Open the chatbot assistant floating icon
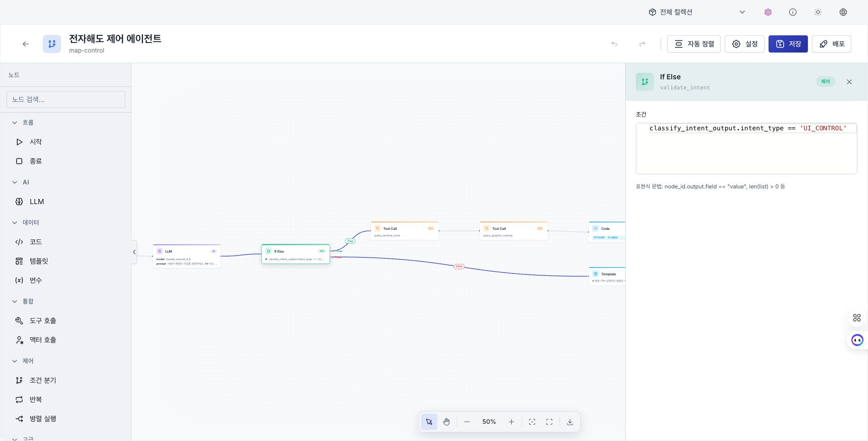 coord(857,340)
